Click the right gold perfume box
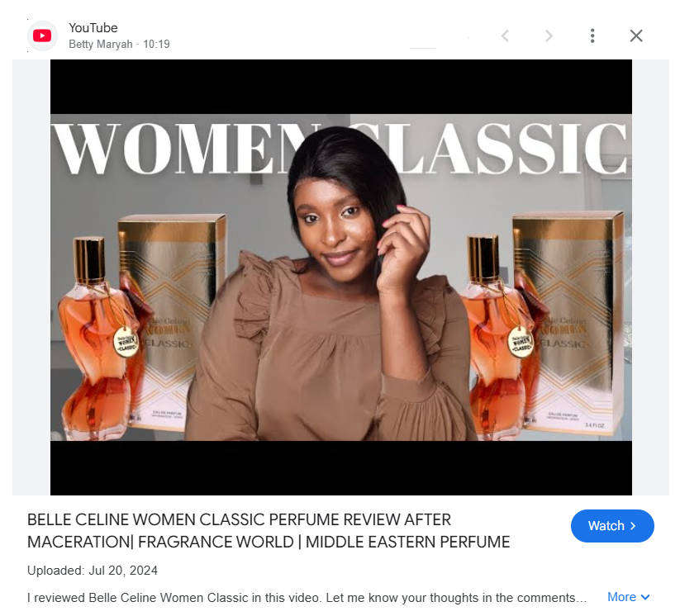680x616 pixels. coord(569,322)
